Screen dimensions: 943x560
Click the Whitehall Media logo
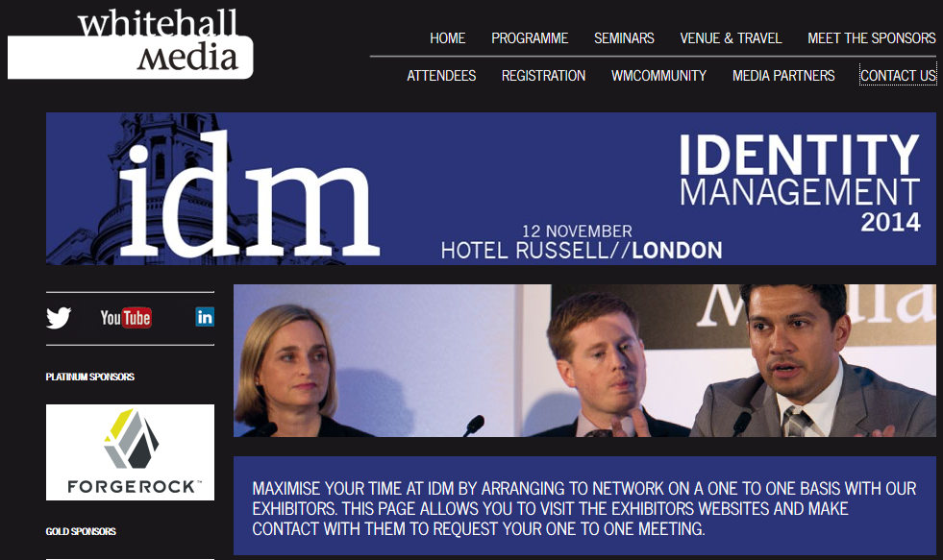coord(131,44)
